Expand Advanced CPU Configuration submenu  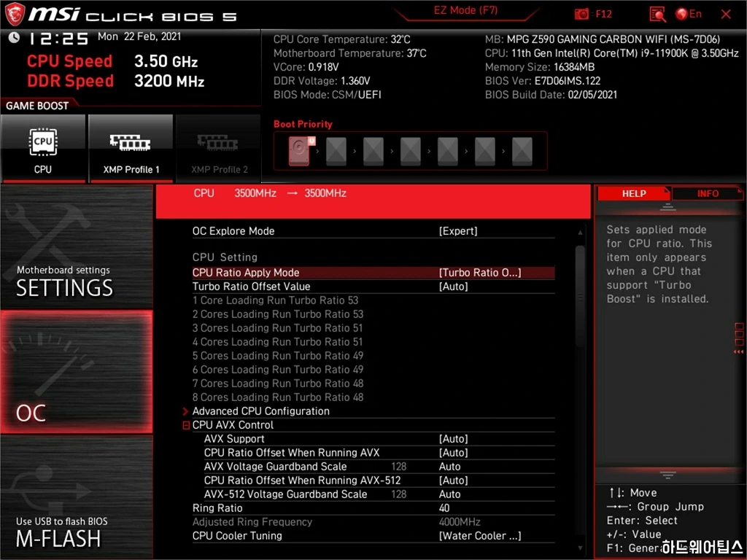[260, 411]
